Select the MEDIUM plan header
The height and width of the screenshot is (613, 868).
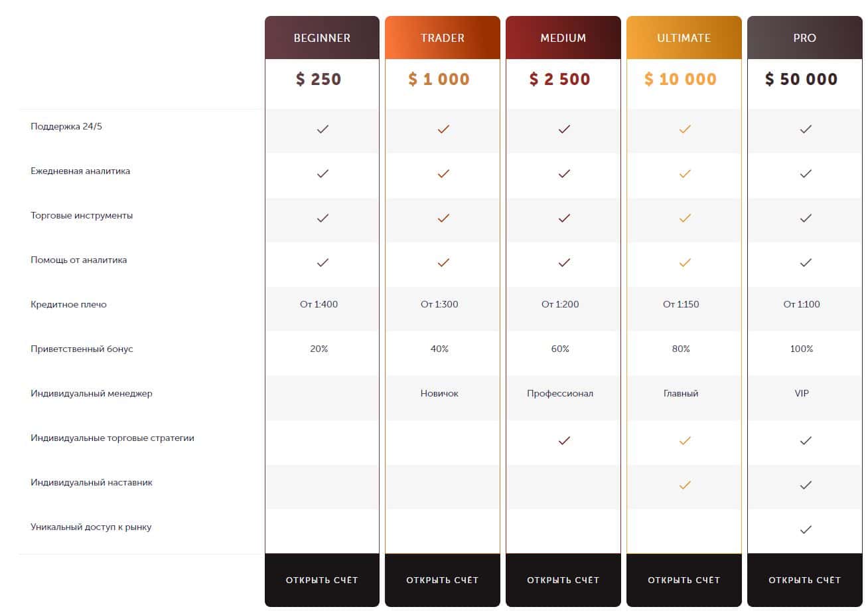563,38
